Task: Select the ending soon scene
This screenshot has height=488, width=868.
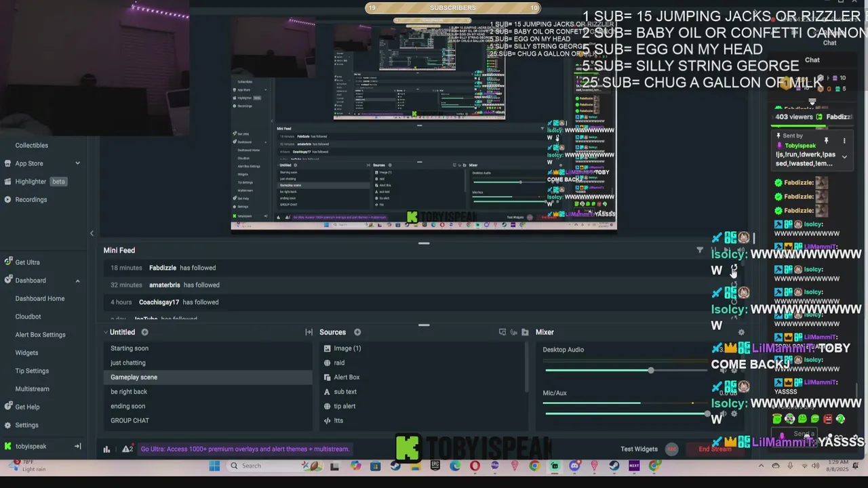Action: coord(208,406)
